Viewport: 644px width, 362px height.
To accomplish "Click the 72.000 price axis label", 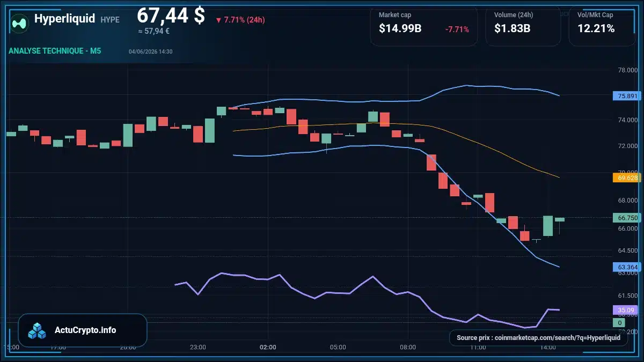I will coord(627,146).
